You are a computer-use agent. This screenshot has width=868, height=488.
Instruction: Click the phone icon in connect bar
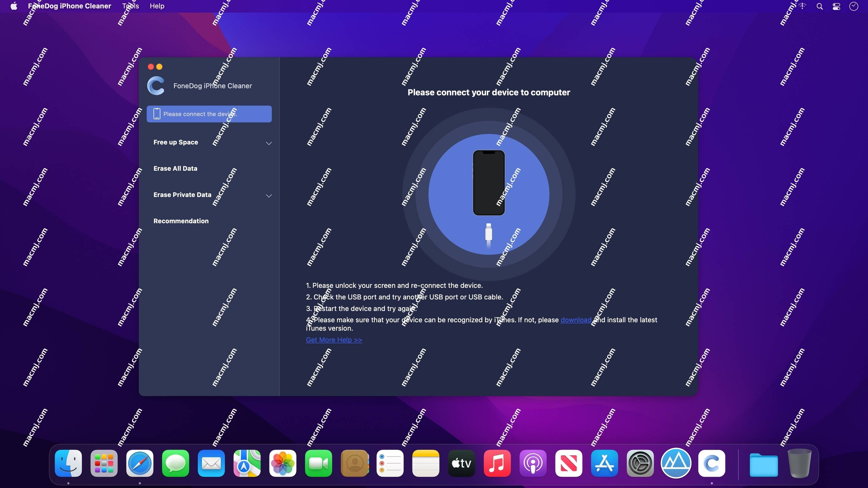[157, 114]
